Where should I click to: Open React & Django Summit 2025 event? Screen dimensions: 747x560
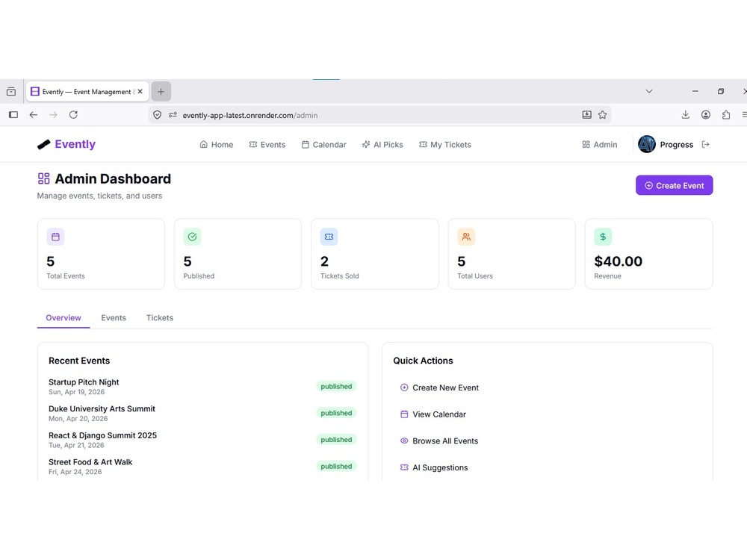102,436
